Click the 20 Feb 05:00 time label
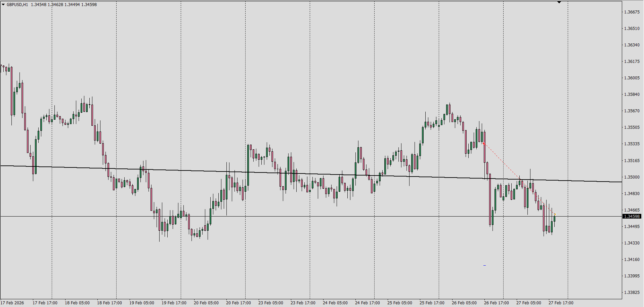644x307 pixels. [206, 303]
